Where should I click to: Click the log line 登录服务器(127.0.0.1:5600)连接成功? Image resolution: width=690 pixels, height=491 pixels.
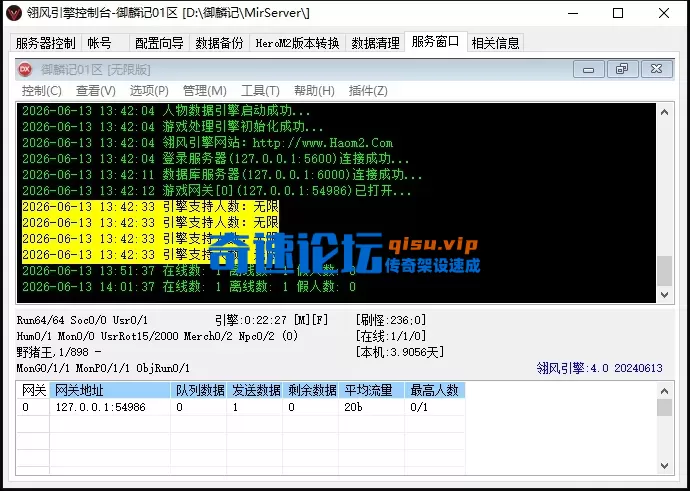216,159
